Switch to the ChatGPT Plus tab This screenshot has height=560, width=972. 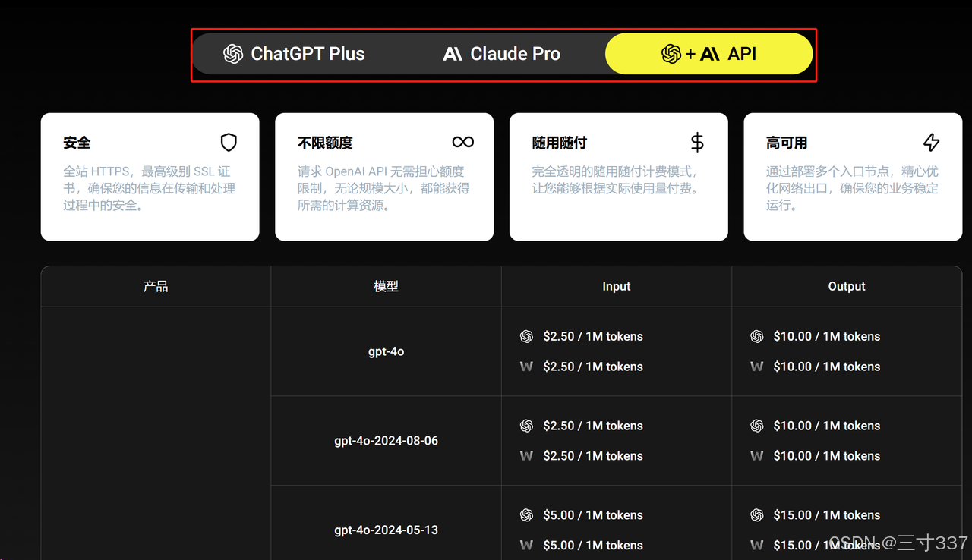point(295,54)
